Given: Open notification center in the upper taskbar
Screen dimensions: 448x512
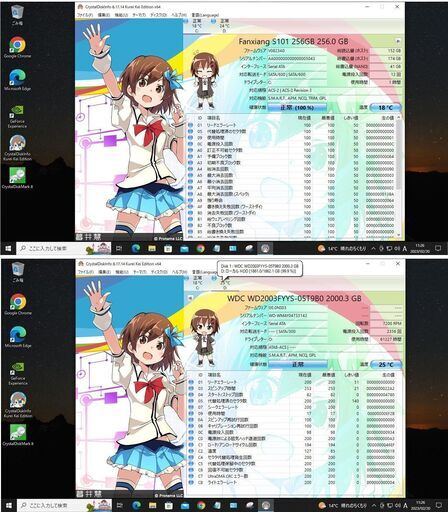Looking at the screenshot, I should (438, 248).
